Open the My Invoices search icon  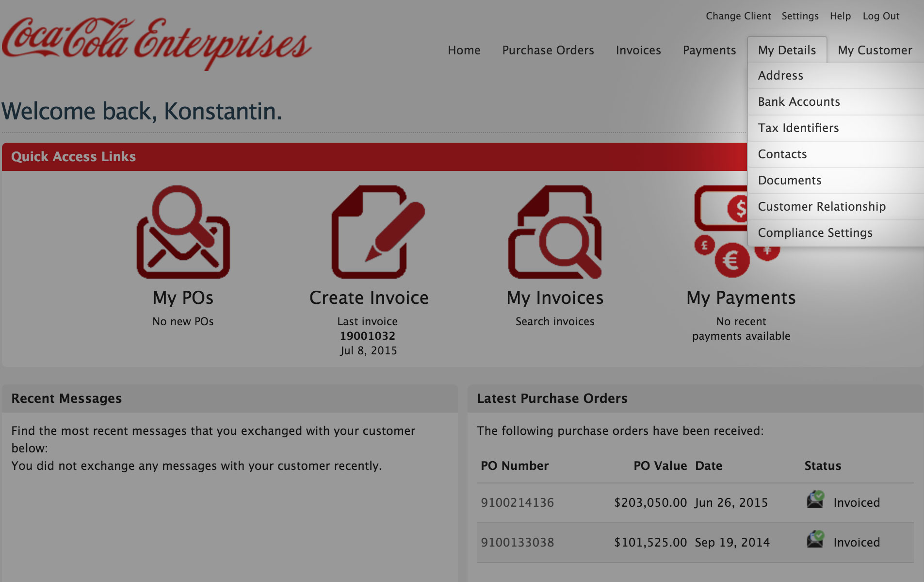click(555, 232)
